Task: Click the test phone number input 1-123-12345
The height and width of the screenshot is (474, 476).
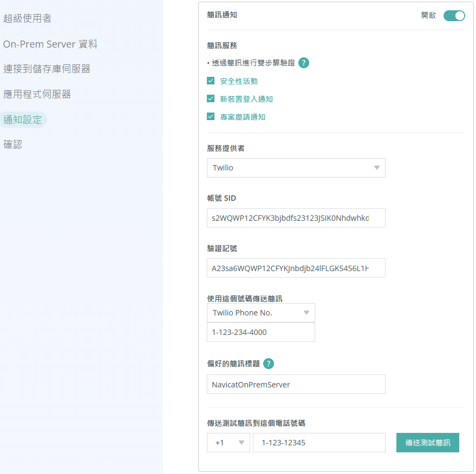Action: 319,443
